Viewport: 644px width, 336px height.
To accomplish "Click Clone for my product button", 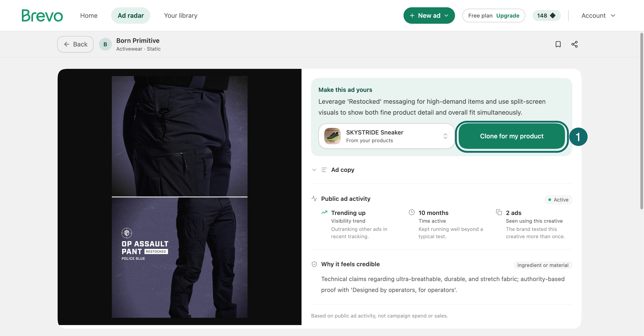I will click(x=511, y=136).
